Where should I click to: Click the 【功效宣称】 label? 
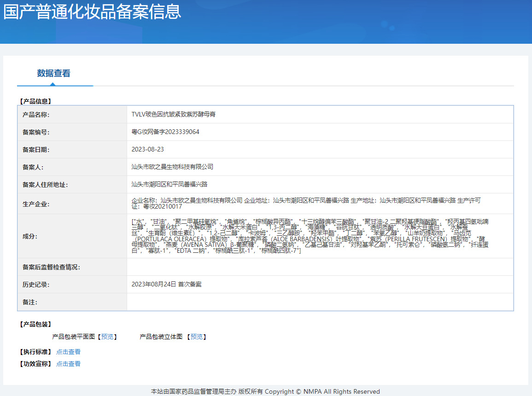click(35, 364)
